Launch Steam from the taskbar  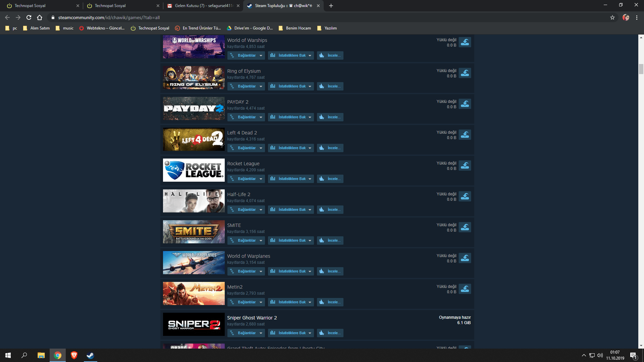coord(90,355)
